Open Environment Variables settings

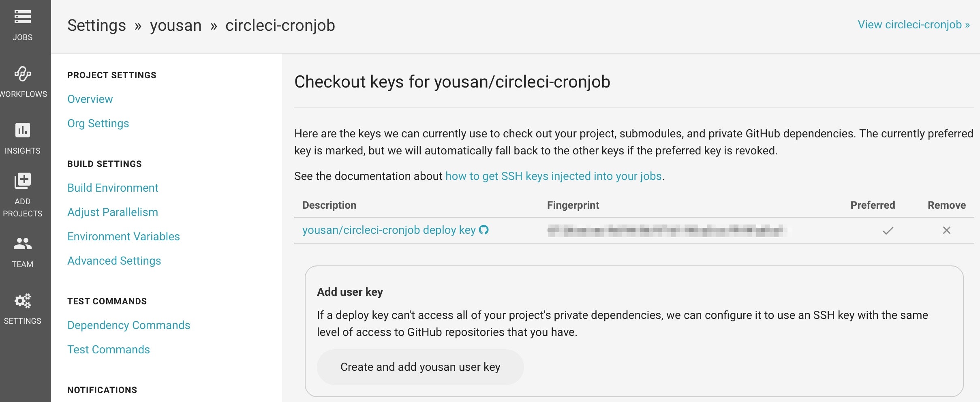tap(124, 237)
